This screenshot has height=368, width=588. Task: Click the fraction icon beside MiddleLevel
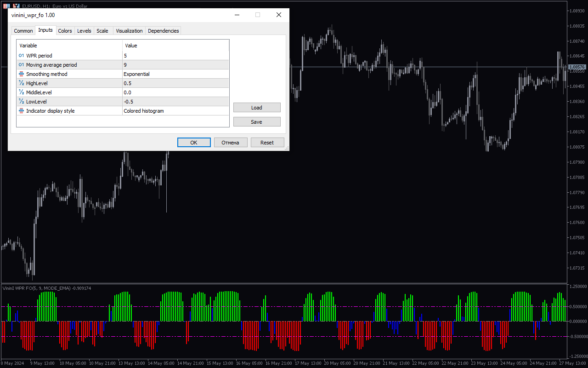coord(21,92)
